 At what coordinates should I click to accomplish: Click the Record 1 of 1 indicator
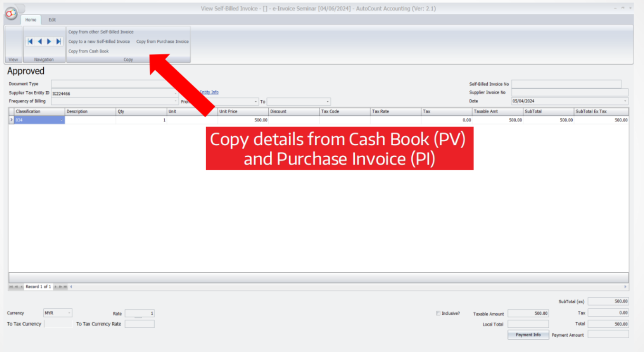tap(38, 287)
